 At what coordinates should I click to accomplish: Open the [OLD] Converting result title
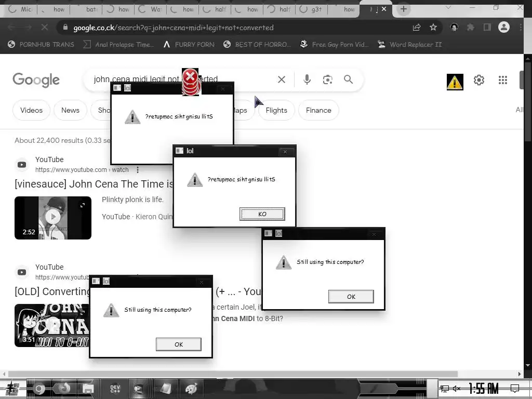point(52,291)
